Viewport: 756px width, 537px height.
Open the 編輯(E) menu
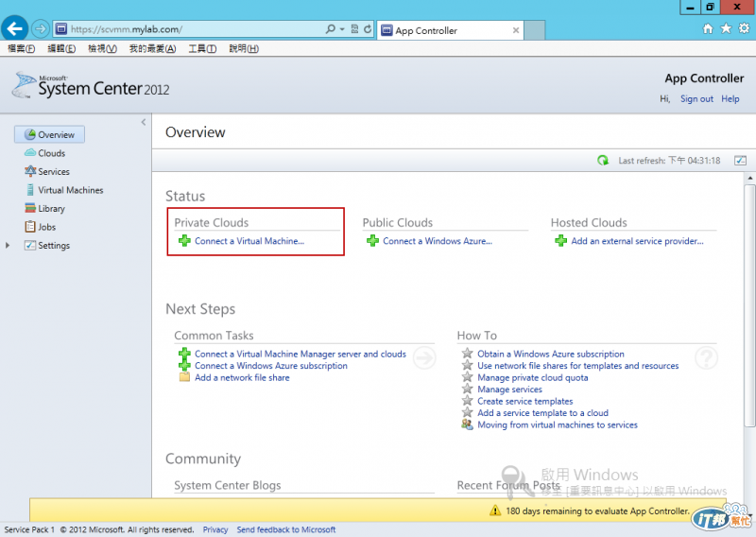[x=61, y=49]
